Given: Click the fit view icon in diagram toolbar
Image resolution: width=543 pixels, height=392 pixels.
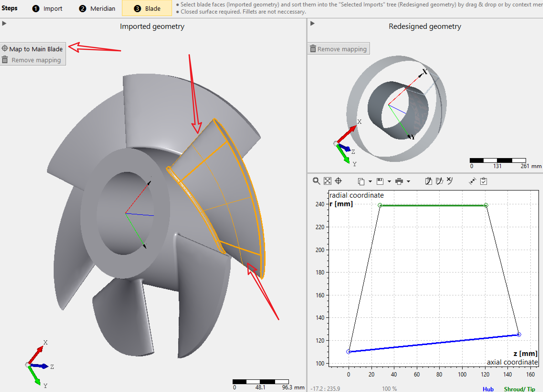Looking at the screenshot, I should (327, 181).
